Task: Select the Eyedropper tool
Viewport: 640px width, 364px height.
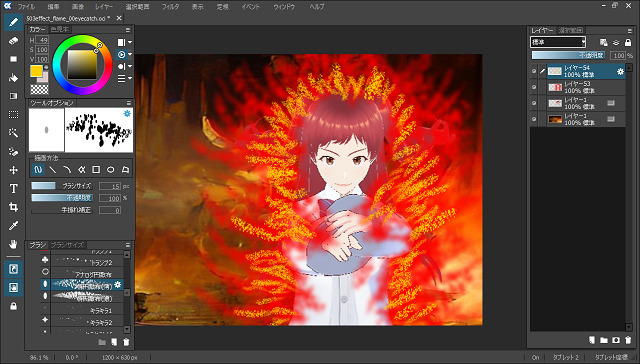Action: click(x=13, y=226)
